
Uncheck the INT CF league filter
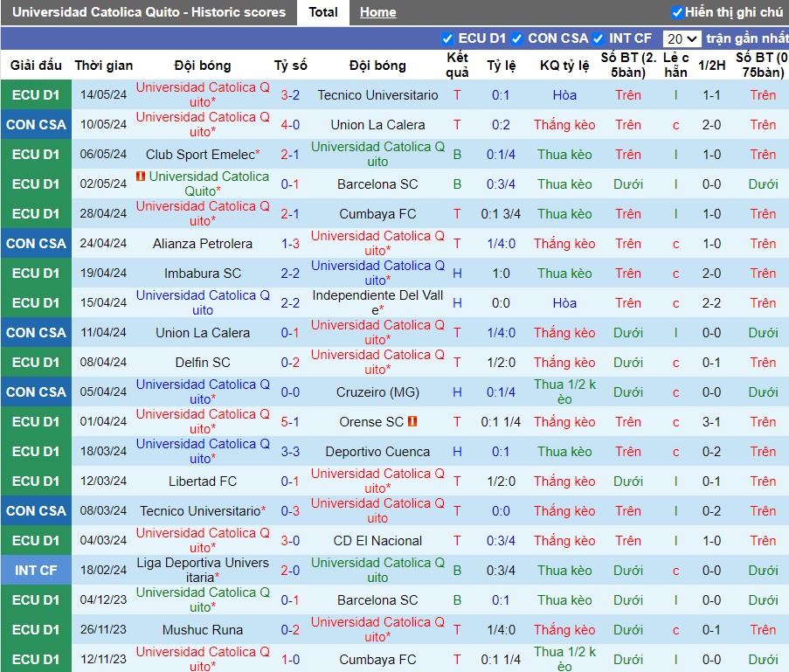598,38
